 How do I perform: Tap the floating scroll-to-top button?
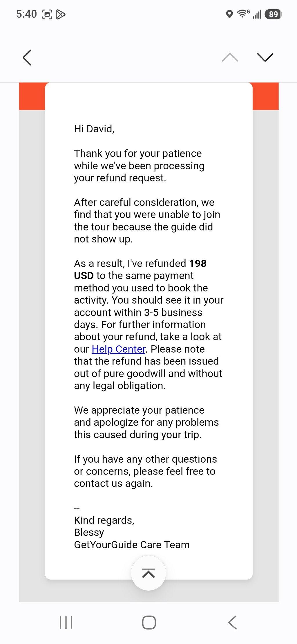click(148, 573)
